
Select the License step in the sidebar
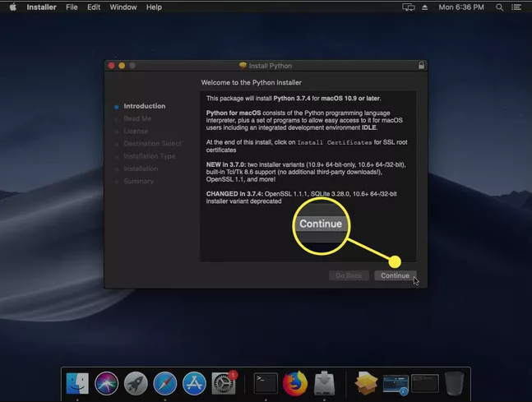click(x=136, y=131)
